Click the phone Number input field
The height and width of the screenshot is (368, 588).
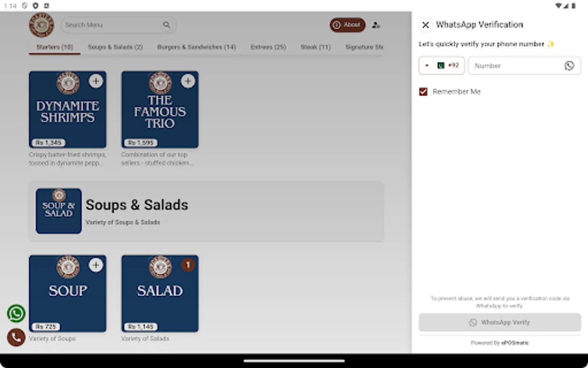(514, 65)
